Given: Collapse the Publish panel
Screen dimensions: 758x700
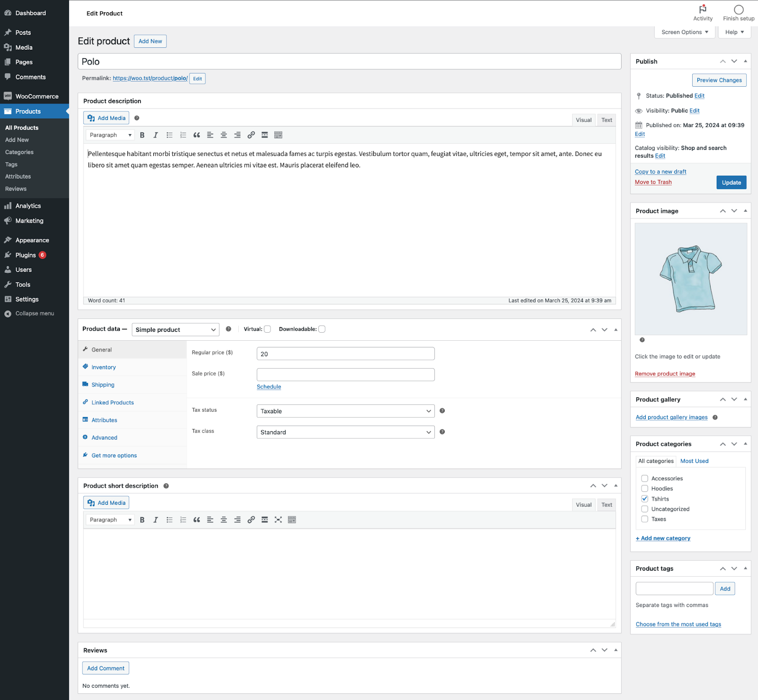Looking at the screenshot, I should coord(745,61).
